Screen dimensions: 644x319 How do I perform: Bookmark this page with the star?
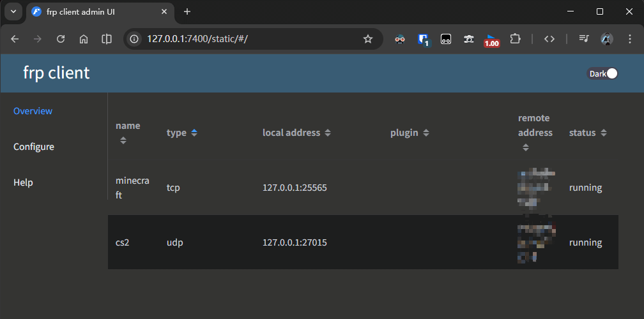point(368,39)
